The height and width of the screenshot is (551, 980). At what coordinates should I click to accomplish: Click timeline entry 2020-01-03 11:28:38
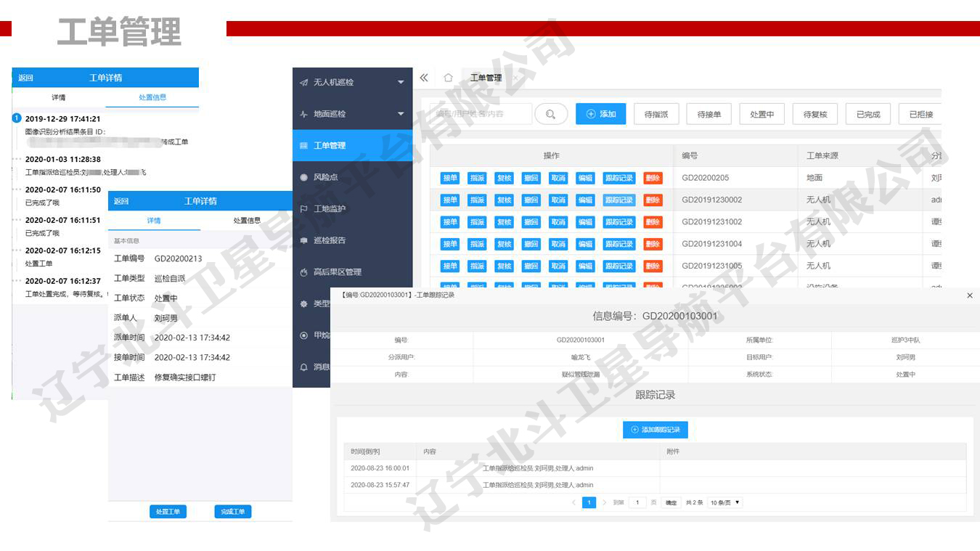pyautogui.click(x=62, y=159)
